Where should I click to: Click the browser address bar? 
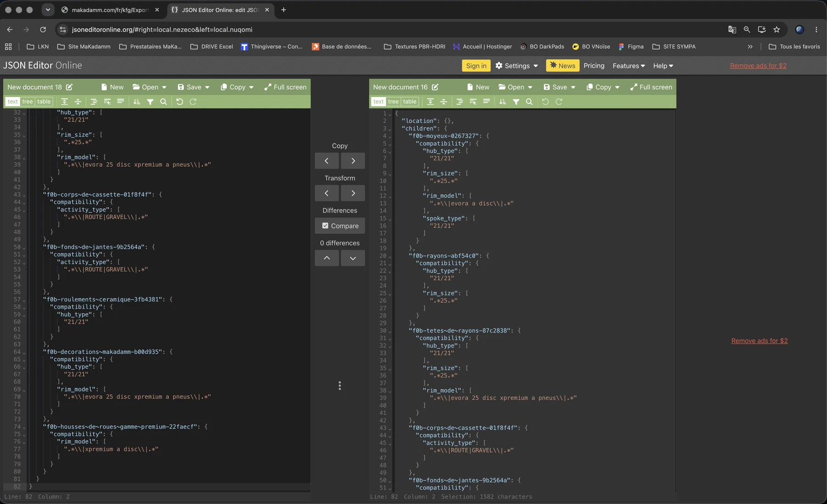[x=391, y=29]
